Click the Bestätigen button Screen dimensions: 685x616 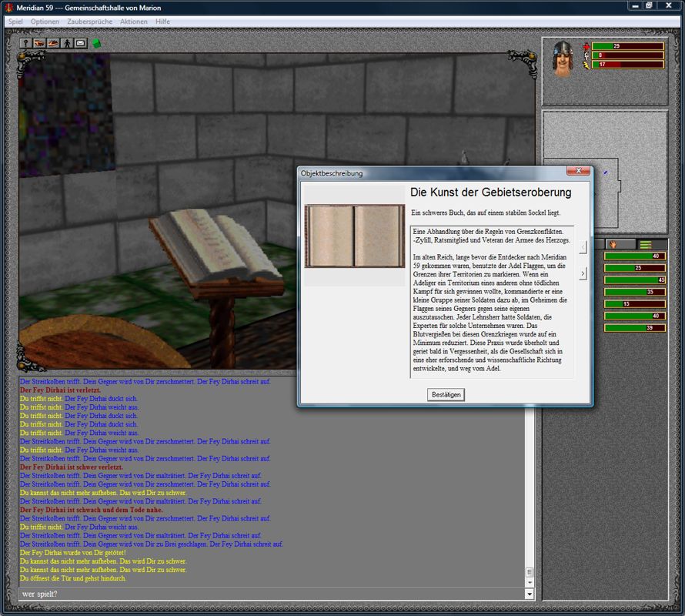pos(446,394)
